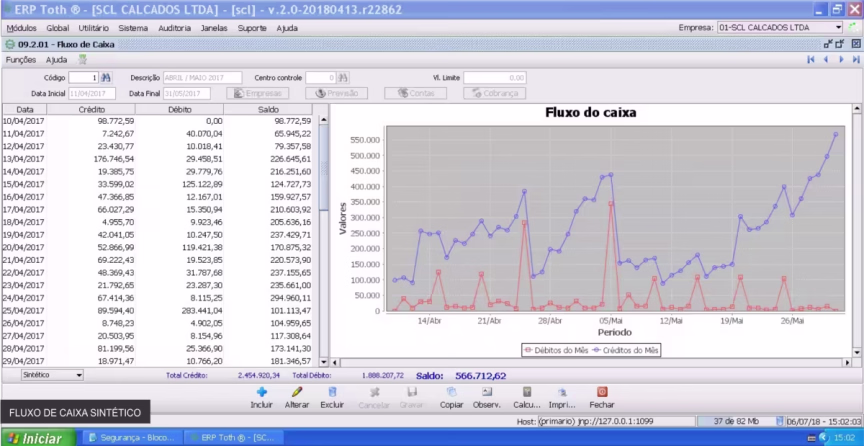The width and height of the screenshot is (864, 446).
Task: Click the Start menu Iniciar button
Action: pyautogui.click(x=36, y=438)
